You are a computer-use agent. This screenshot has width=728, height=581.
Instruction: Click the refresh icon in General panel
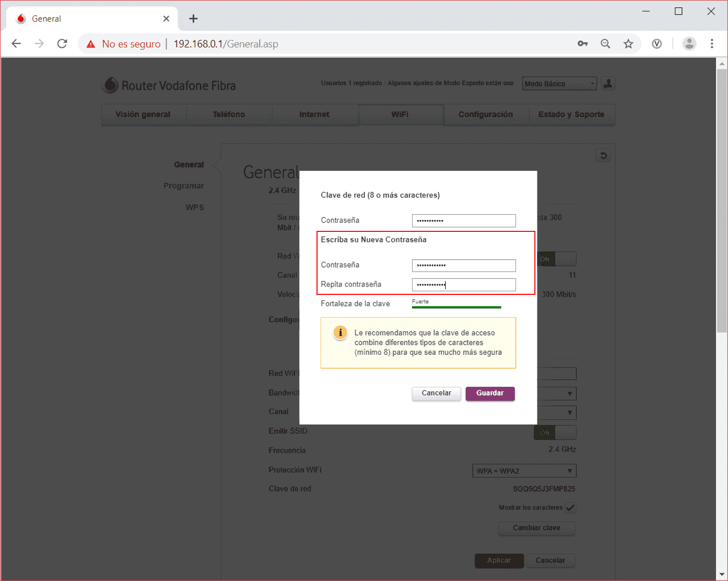pyautogui.click(x=603, y=155)
